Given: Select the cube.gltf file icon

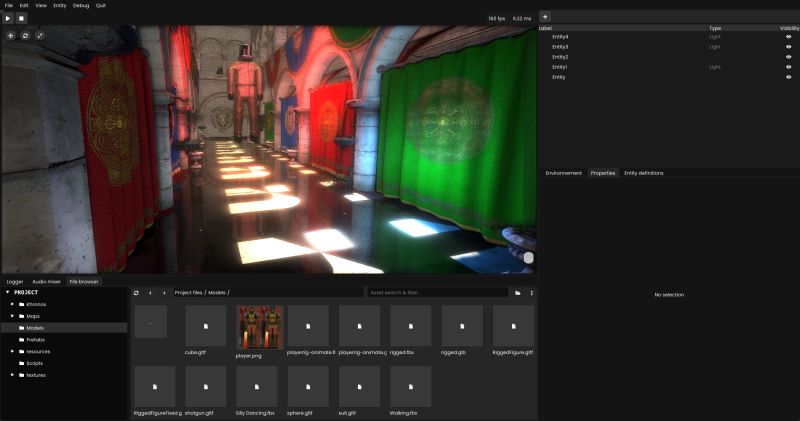Looking at the screenshot, I should 206,326.
